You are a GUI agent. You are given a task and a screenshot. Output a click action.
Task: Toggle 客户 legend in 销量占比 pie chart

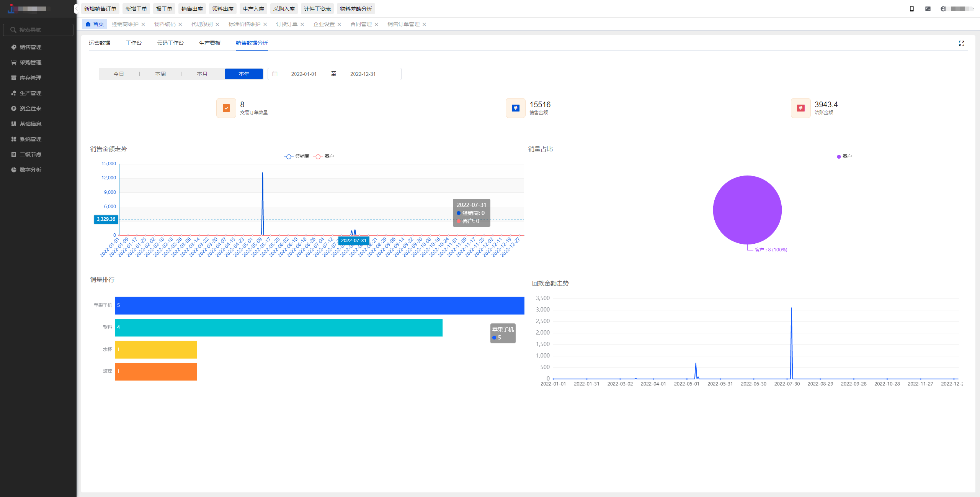[x=844, y=156]
